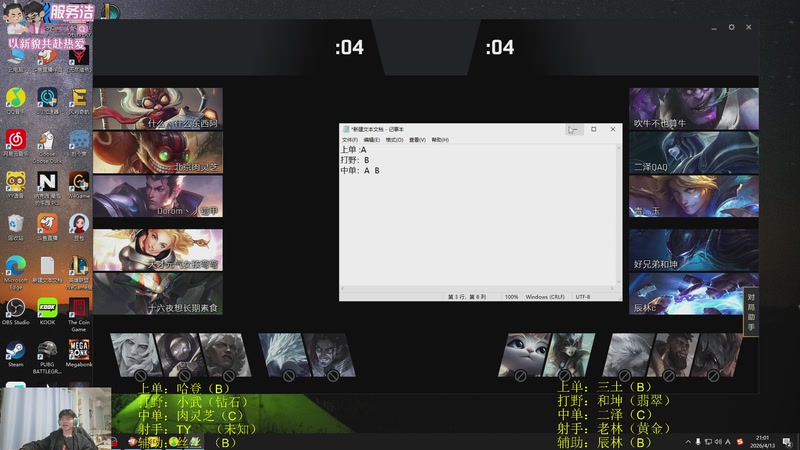This screenshot has height=450, width=800.
Task: Click the Notepad horizontal scrollbar
Action: pyautogui.click(x=478, y=288)
